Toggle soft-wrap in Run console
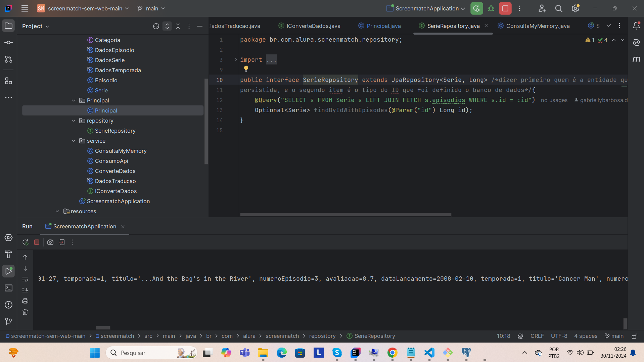 (25, 279)
